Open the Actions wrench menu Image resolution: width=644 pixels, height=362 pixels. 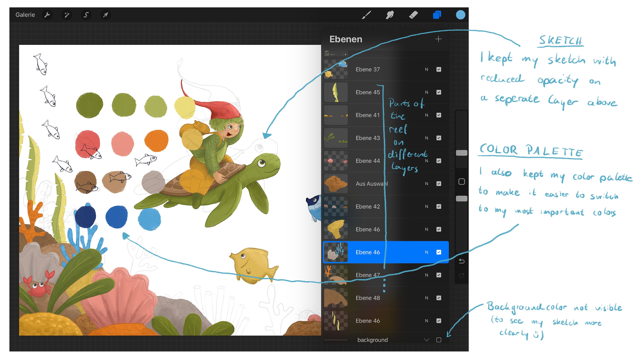[47, 15]
